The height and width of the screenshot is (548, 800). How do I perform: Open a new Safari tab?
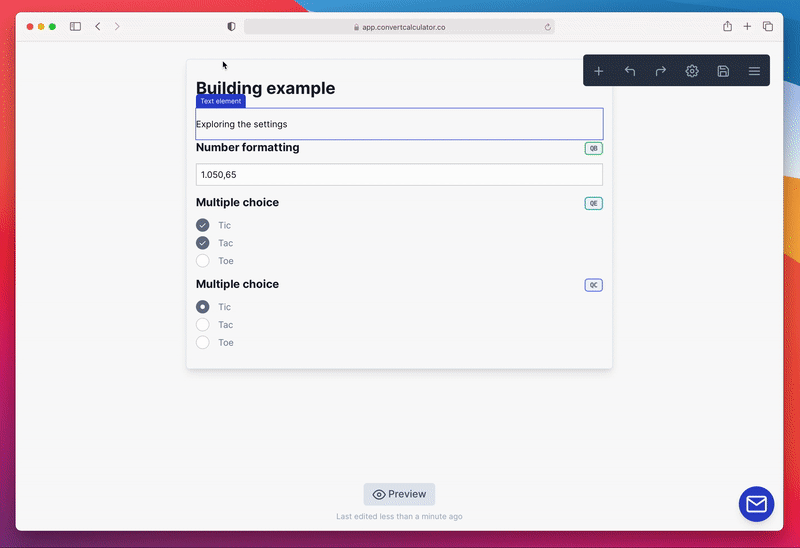(747, 27)
